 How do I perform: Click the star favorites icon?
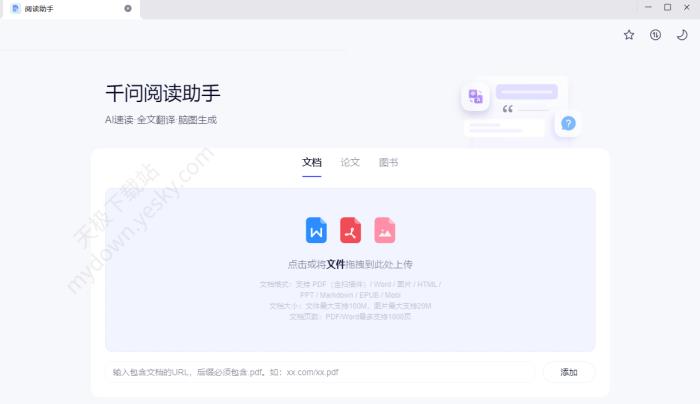click(629, 34)
